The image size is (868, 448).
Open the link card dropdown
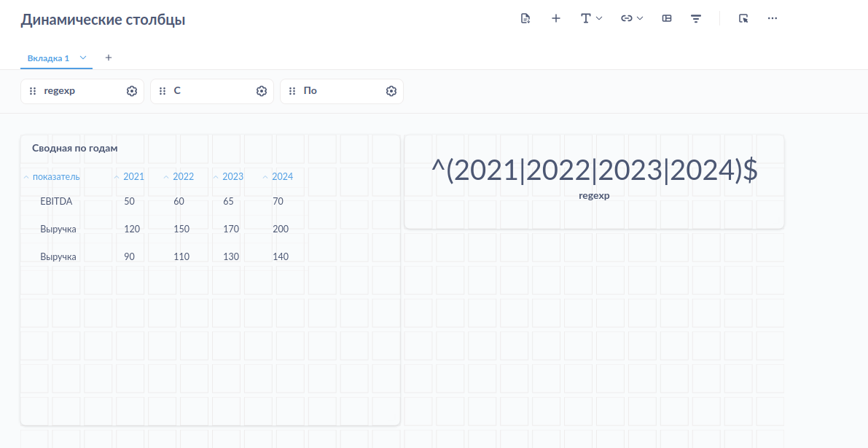[x=632, y=18]
